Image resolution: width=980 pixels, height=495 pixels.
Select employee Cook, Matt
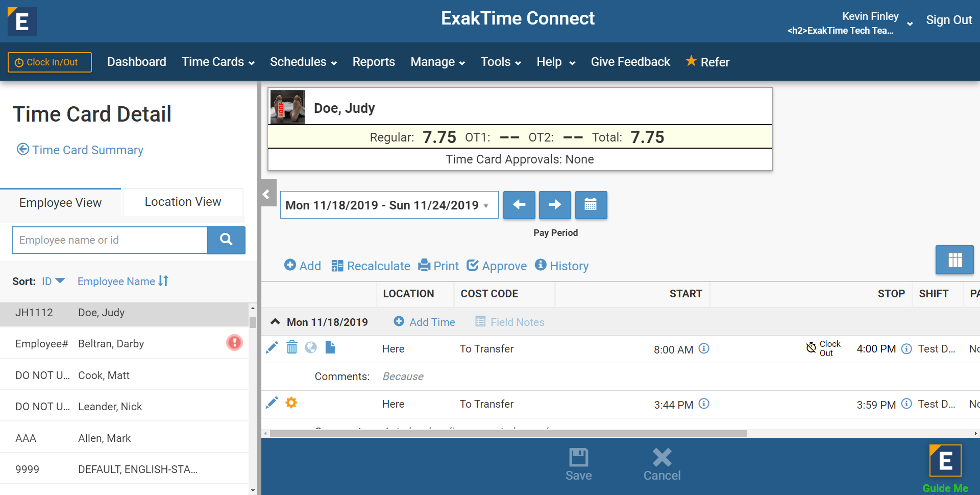[x=125, y=375]
